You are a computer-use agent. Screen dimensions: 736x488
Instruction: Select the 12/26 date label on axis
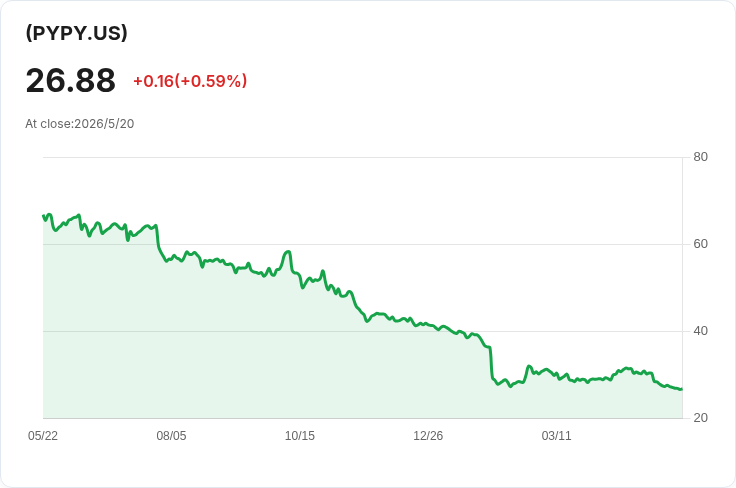[428, 436]
